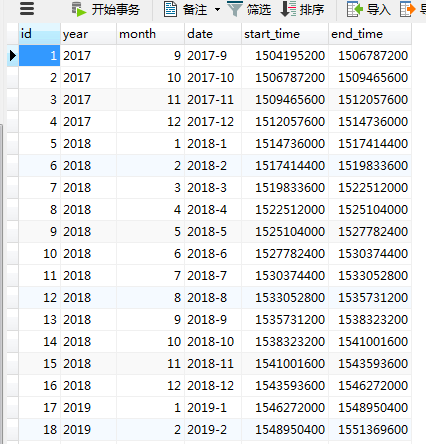Click the 备注 memo toolbar button
Viewport: 426px width, 444px height.
(186, 10)
